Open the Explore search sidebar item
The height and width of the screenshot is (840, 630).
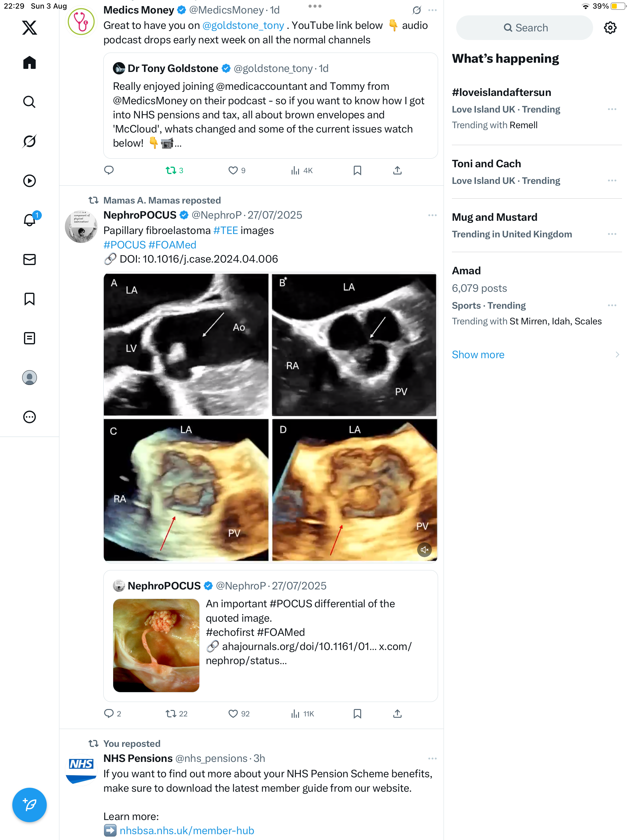tap(29, 102)
